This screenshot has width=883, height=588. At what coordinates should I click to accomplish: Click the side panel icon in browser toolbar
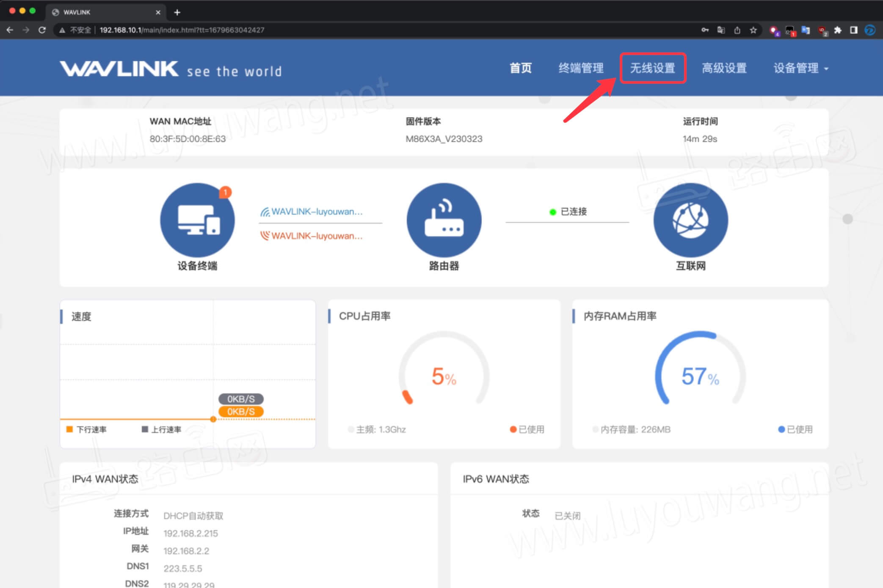(x=854, y=30)
